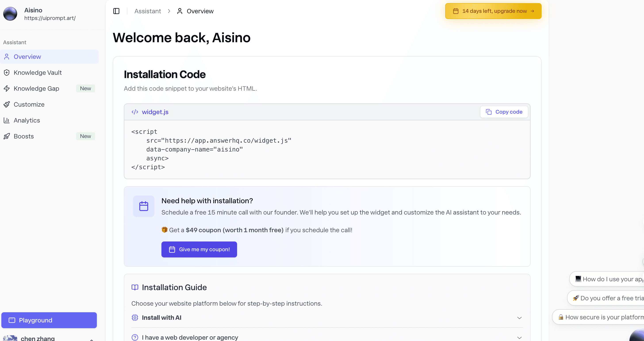Click the chen zhang profile avatar
Image resolution: width=644 pixels, height=341 pixels.
point(10,338)
